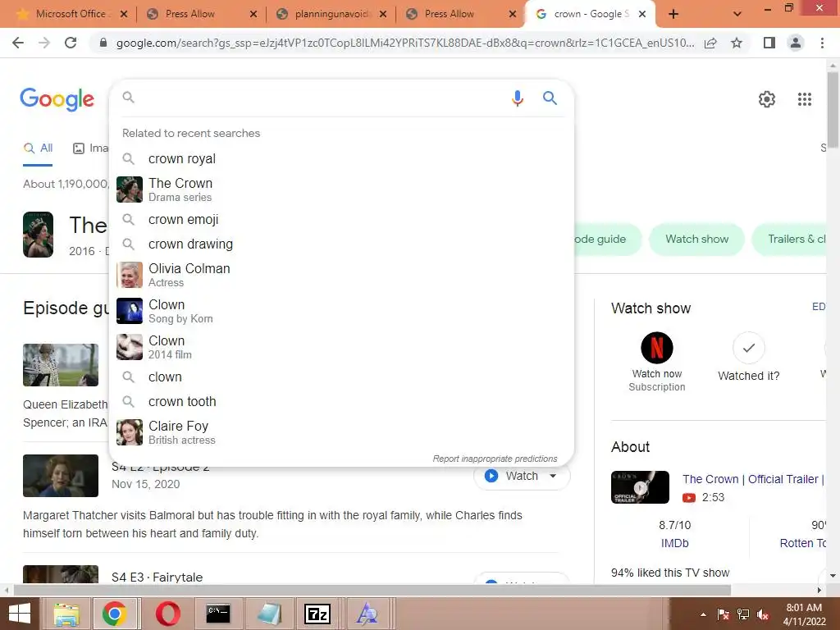The height and width of the screenshot is (630, 840).
Task: Open the tab search chevron
Action: point(737,15)
